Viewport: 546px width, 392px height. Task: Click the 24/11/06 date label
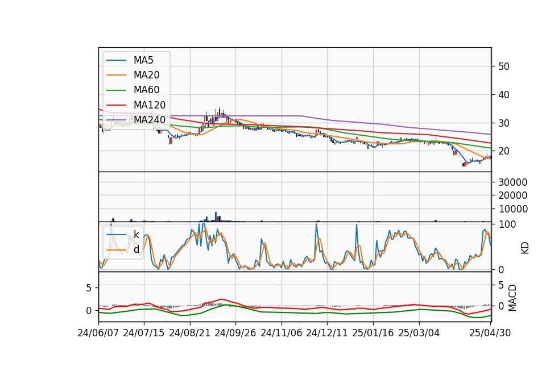click(282, 333)
